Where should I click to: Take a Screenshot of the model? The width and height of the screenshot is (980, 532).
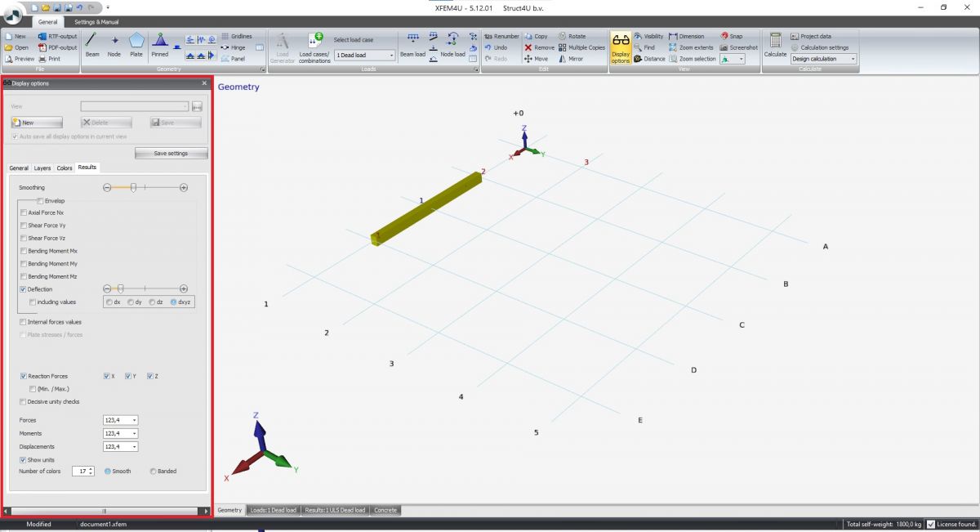click(738, 47)
